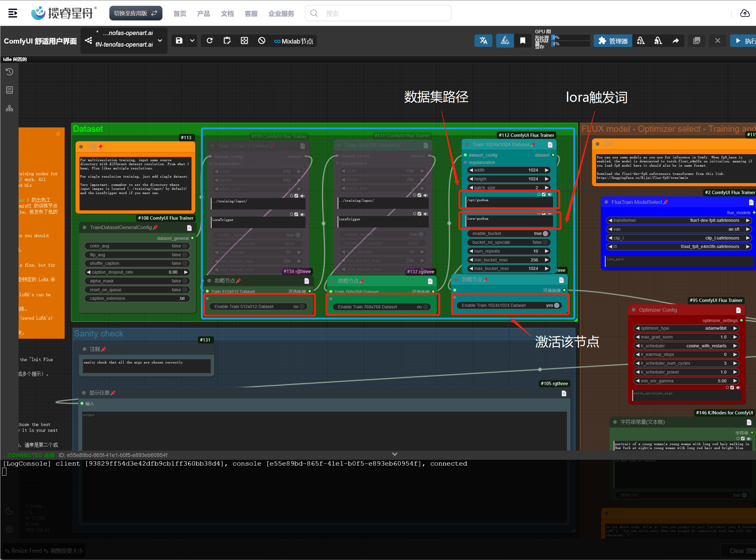Open the lr_scheduler selector
756x560 pixels.
686,346
